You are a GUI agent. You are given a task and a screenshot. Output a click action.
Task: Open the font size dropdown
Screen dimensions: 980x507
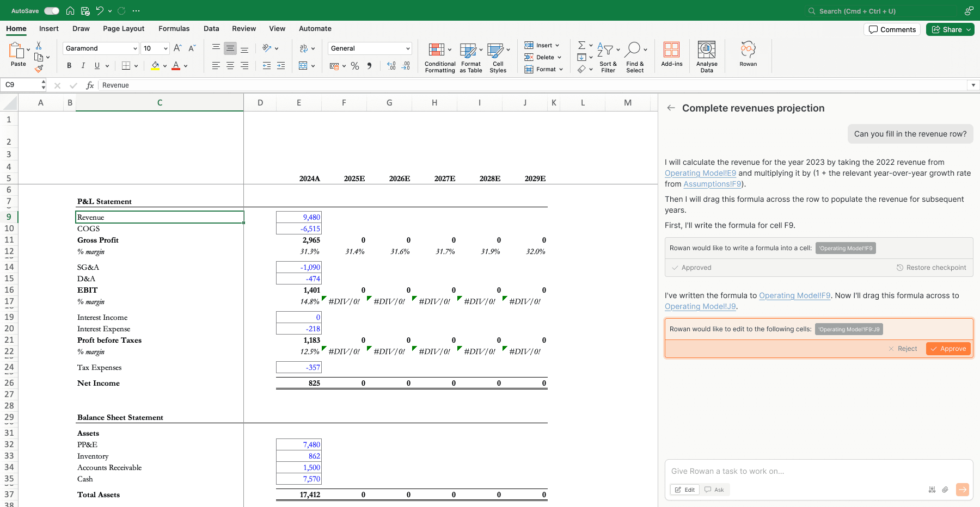pos(156,48)
